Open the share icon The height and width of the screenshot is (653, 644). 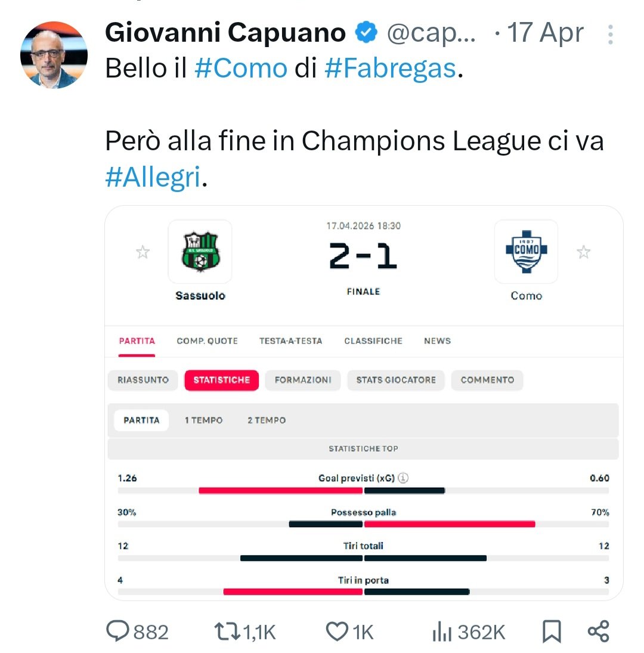[x=599, y=632]
